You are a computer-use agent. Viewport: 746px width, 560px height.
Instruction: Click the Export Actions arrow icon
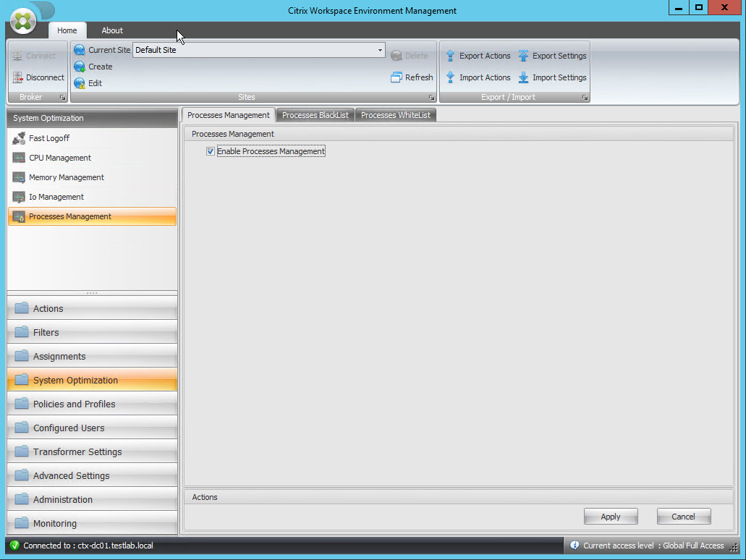pyautogui.click(x=450, y=56)
